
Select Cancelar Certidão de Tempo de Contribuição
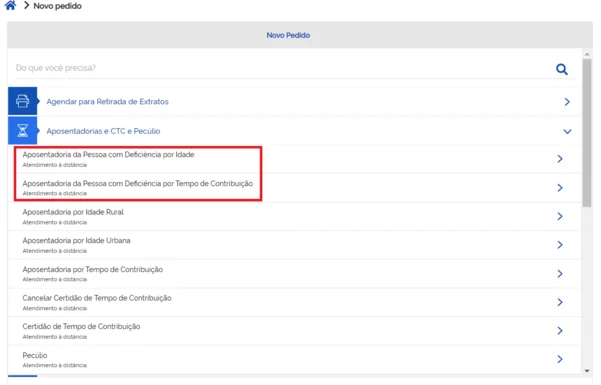point(294,303)
